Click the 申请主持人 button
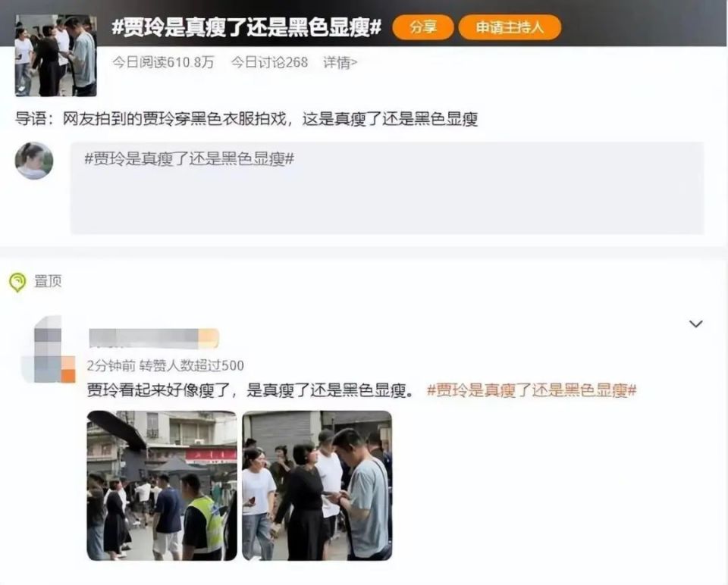This screenshot has width=728, height=585. 510,27
